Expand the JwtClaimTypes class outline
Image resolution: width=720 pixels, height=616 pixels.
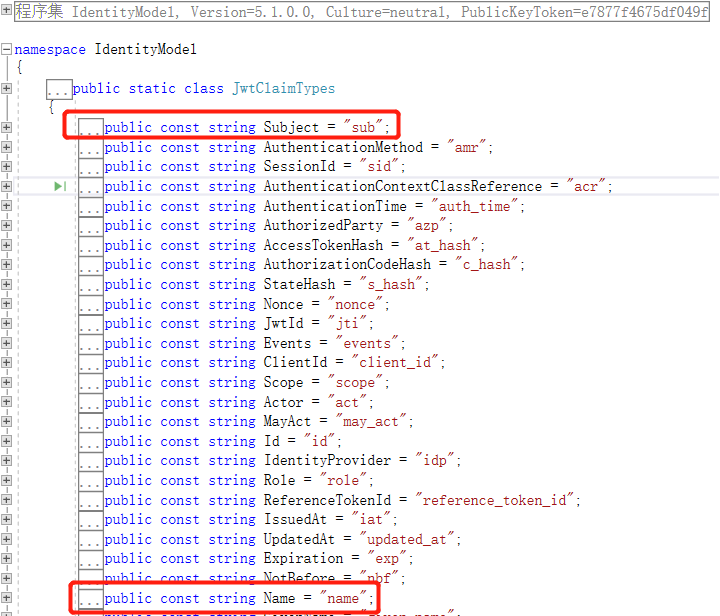point(6,88)
